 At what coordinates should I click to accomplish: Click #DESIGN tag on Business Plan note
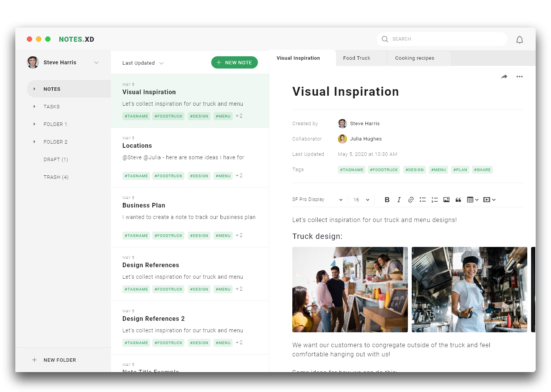click(199, 236)
